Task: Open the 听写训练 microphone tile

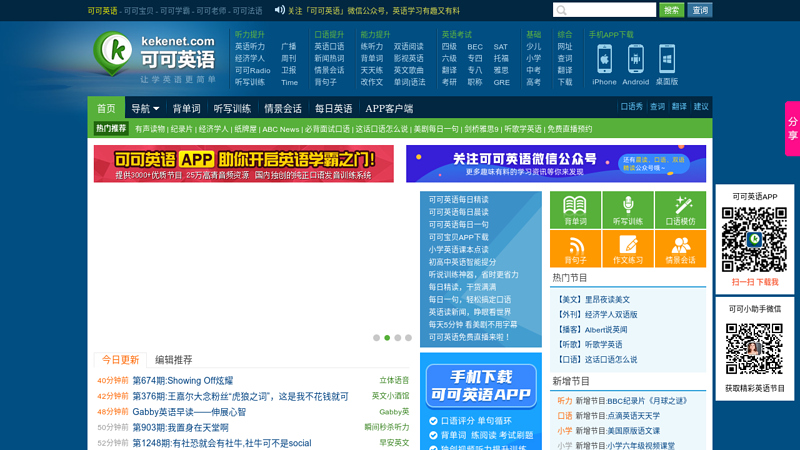Action: (628, 210)
